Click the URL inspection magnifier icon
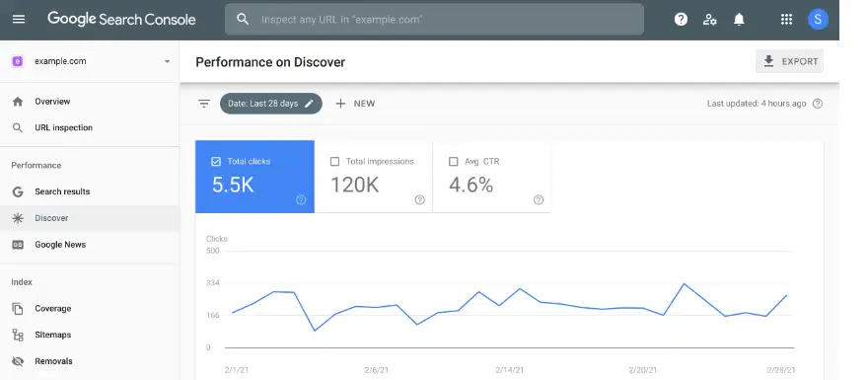The width and height of the screenshot is (868, 380). click(18, 128)
